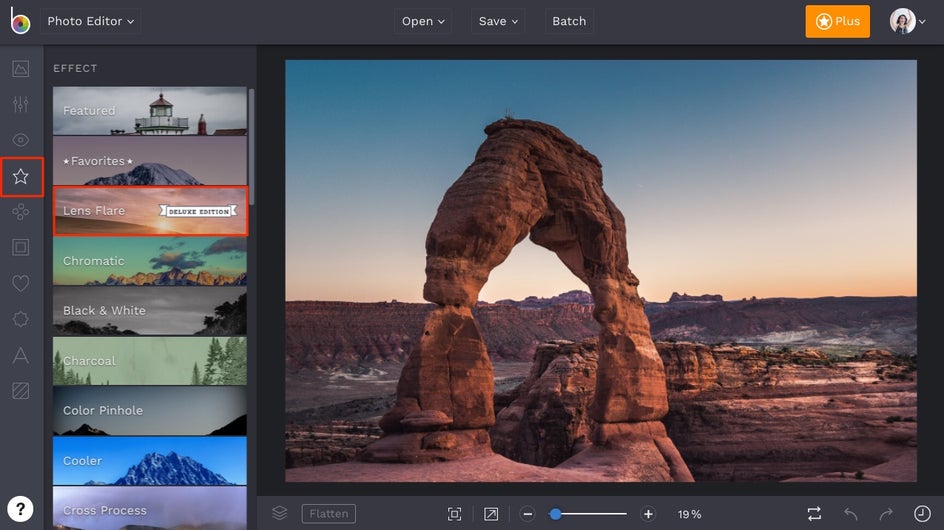Zoom out with the minus icon
Image resolution: width=944 pixels, height=530 pixels.
pyautogui.click(x=527, y=514)
